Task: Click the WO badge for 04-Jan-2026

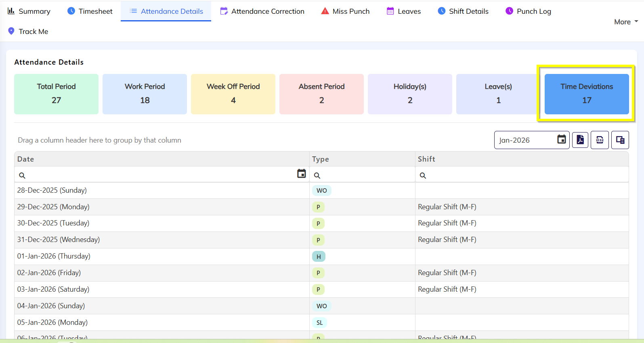Action: [322, 306]
